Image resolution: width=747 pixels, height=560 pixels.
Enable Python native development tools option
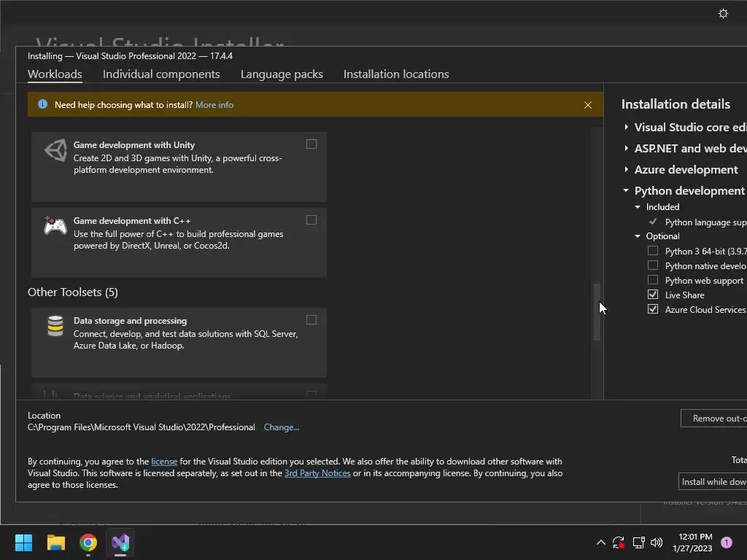[653, 265]
